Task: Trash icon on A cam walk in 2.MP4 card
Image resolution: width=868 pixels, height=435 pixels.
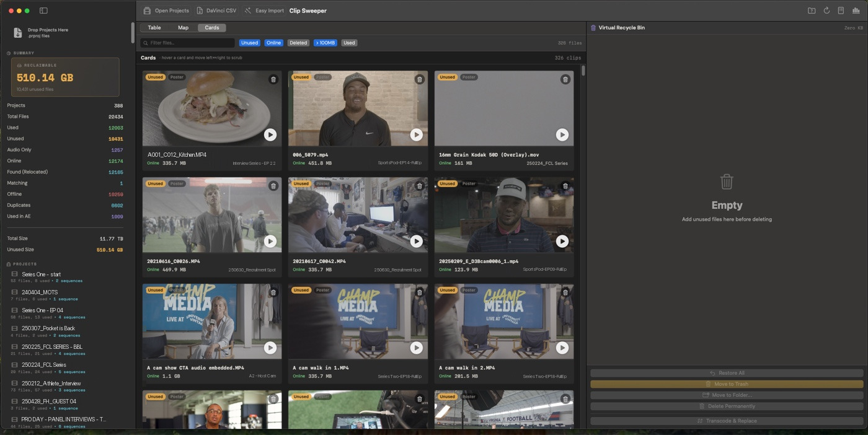Action: click(565, 292)
